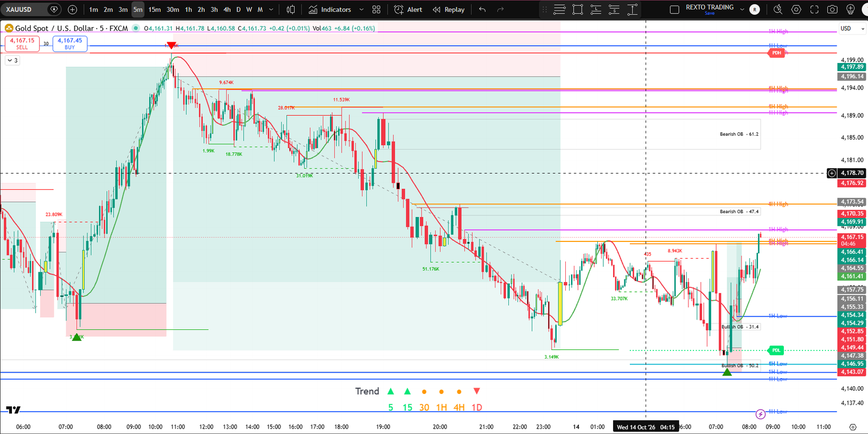Expand the timeframe list chevron
The height and width of the screenshot is (434, 868).
pyautogui.click(x=271, y=9)
